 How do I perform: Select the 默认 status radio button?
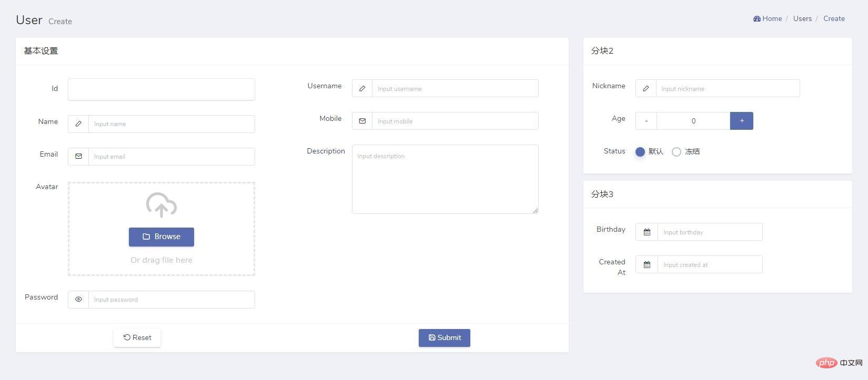click(x=640, y=151)
